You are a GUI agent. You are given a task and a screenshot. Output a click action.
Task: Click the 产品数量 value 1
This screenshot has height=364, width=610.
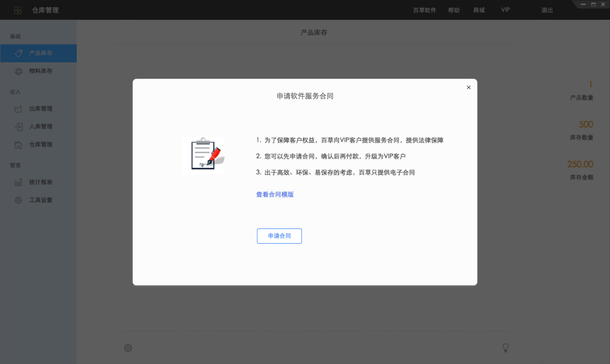pos(591,85)
